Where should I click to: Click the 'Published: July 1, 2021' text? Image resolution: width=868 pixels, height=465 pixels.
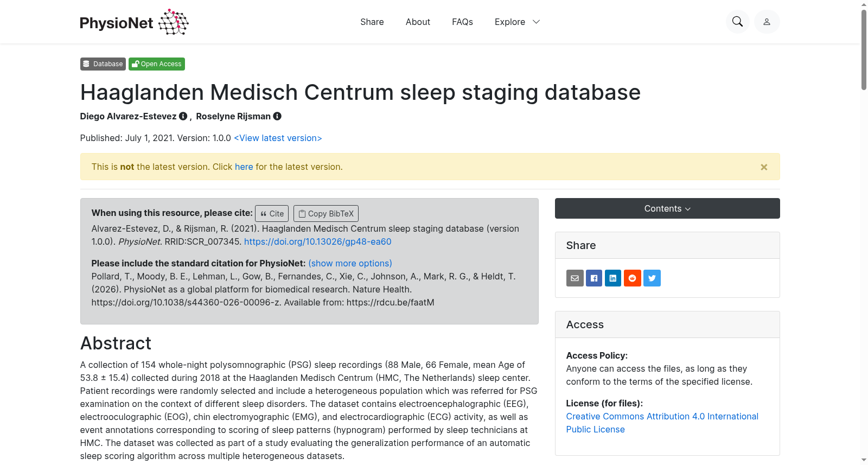click(x=127, y=138)
